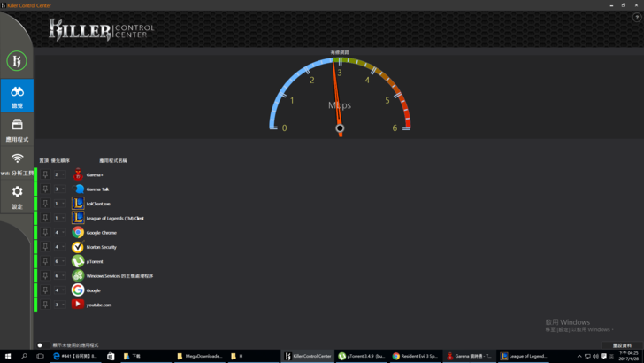Open priority dropdown for Google Chrome

coord(59,232)
